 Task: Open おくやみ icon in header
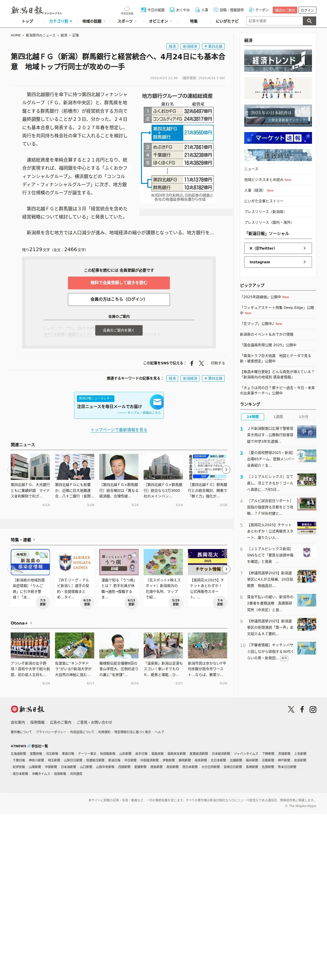pyautogui.click(x=172, y=10)
